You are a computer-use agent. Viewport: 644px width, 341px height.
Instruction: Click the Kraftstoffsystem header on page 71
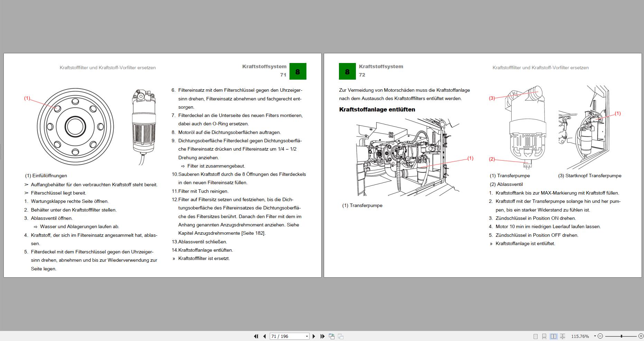tap(264, 66)
